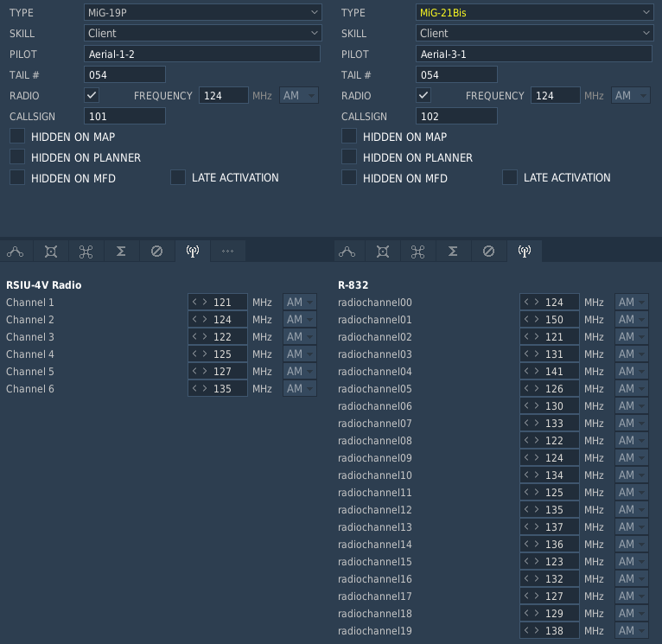Click the 'radiochannel09' label

(375, 458)
